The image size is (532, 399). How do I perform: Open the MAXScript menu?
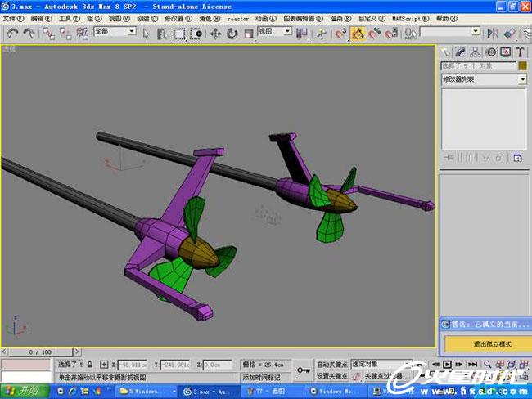pos(411,19)
